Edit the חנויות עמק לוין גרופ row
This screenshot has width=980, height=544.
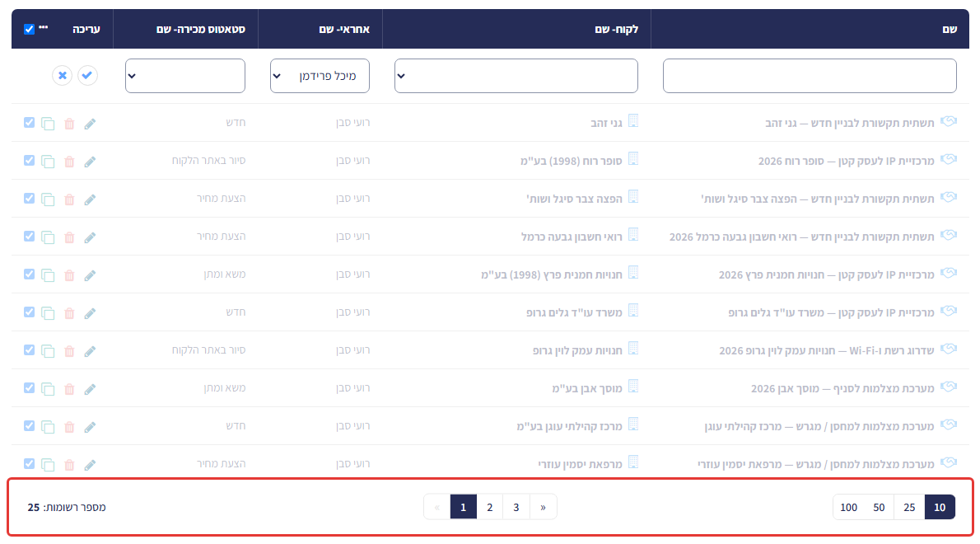pyautogui.click(x=90, y=351)
